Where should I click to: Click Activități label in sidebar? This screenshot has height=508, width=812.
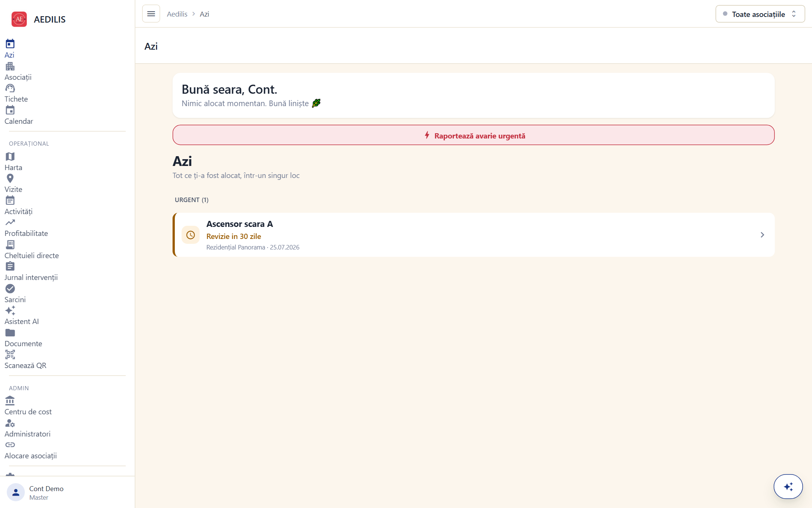pos(18,211)
